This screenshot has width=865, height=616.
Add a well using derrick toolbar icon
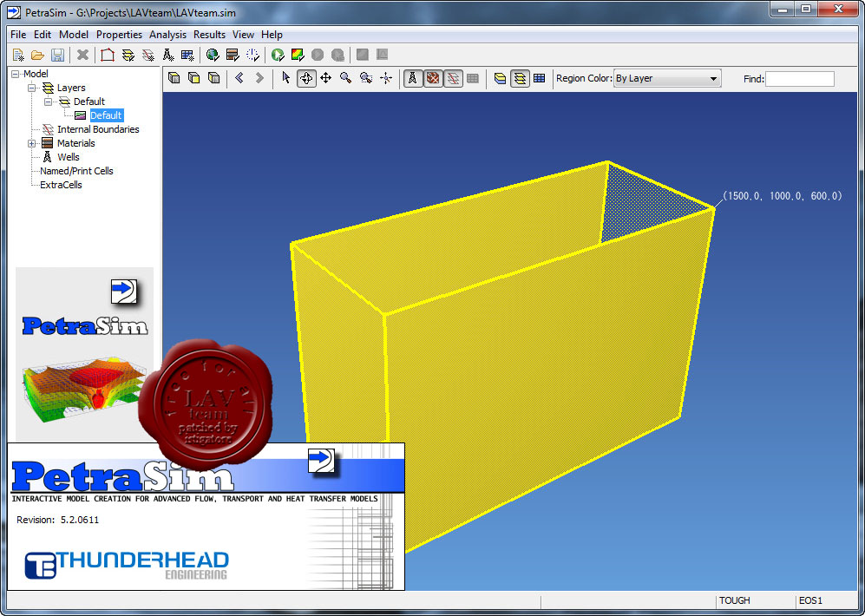pos(168,55)
